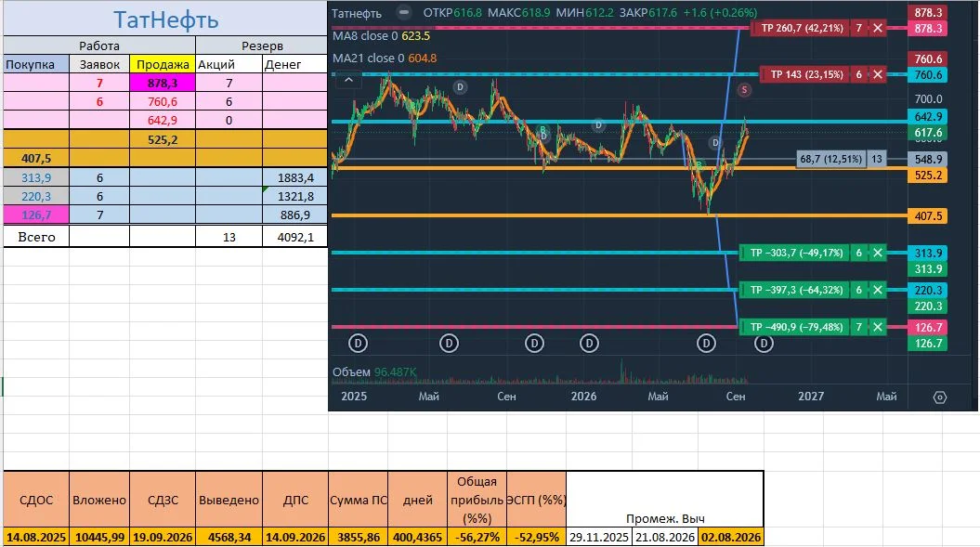Screen dimensions: 980x547
Task: Select the Акций column header
Action: click(229, 64)
